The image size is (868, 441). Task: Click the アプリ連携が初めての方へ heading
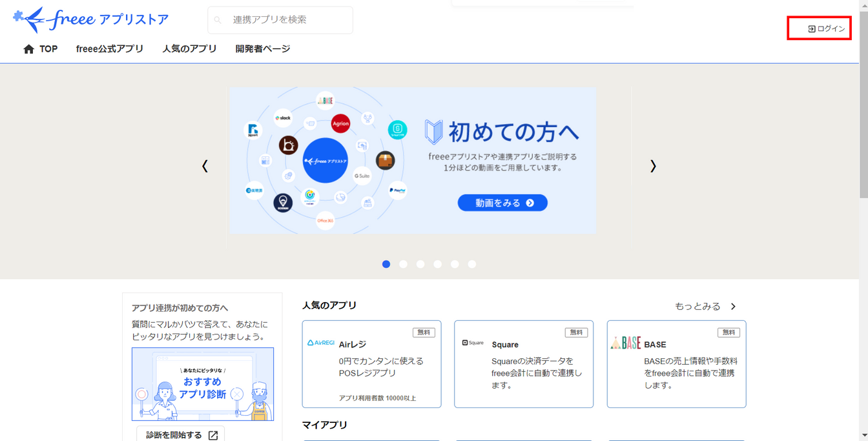[x=180, y=308]
